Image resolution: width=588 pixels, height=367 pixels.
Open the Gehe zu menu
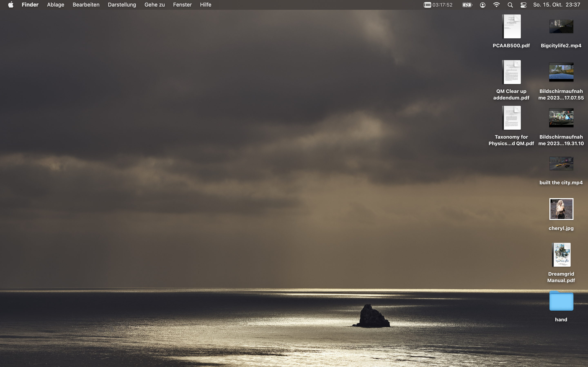tap(155, 5)
